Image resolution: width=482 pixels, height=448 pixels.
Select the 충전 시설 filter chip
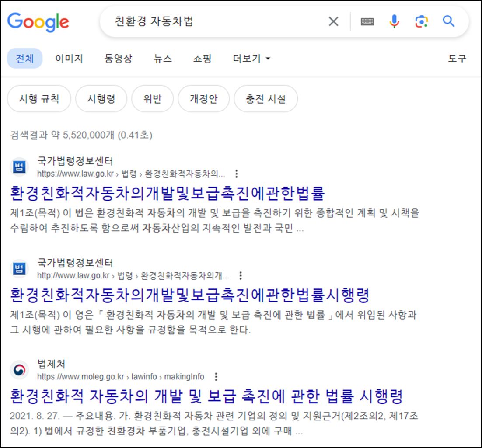(265, 99)
